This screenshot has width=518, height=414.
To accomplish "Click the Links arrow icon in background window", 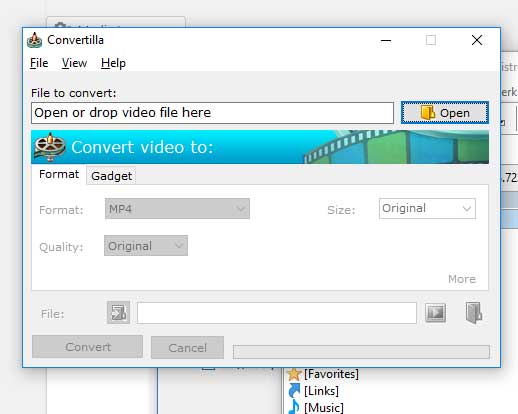I will pos(294,391).
